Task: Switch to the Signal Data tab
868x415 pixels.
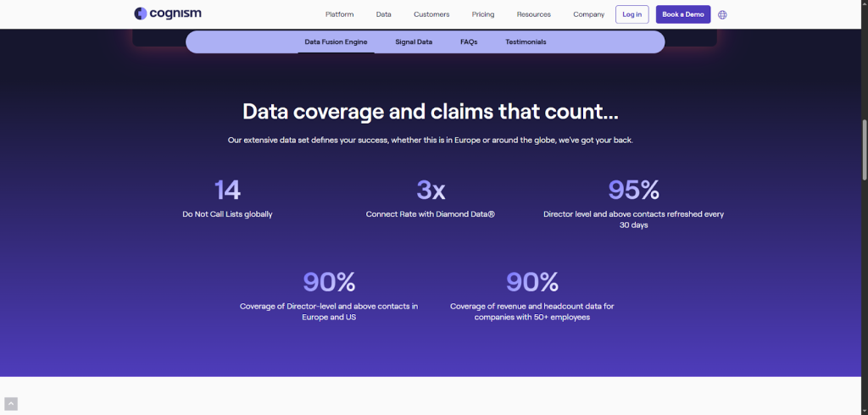Action: (414, 41)
